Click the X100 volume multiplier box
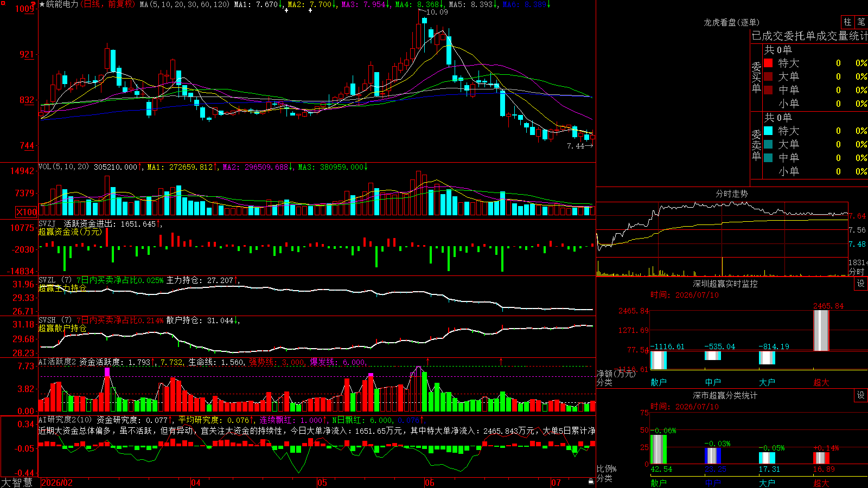This screenshot has width=868, height=488. tap(27, 212)
